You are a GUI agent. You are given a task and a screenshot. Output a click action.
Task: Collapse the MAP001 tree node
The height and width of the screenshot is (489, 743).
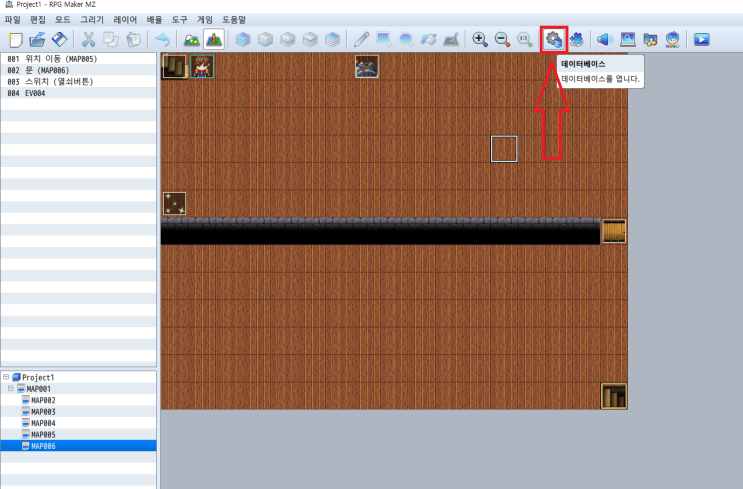point(10,389)
